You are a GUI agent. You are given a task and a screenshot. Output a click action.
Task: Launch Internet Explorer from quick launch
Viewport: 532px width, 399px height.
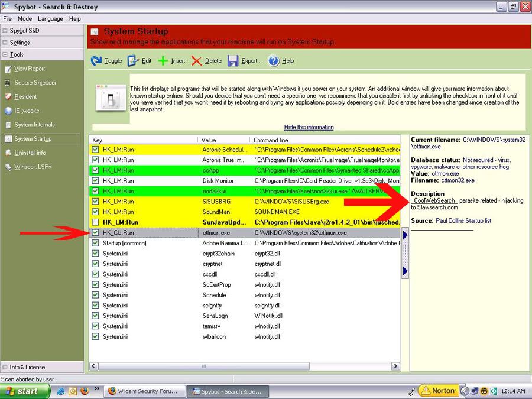[61, 391]
